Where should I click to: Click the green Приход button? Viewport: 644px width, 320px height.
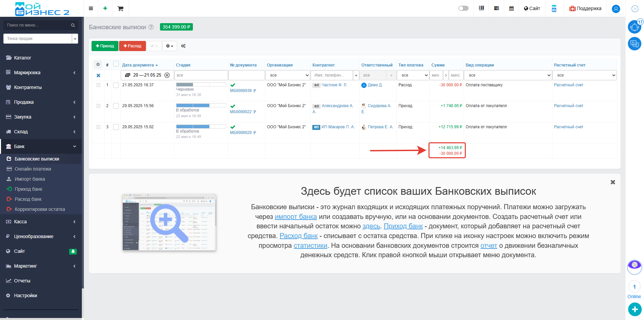coord(105,46)
